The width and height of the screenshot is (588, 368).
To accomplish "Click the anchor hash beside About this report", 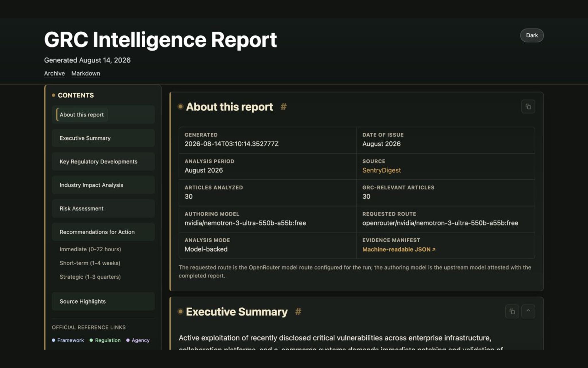I will tap(283, 107).
